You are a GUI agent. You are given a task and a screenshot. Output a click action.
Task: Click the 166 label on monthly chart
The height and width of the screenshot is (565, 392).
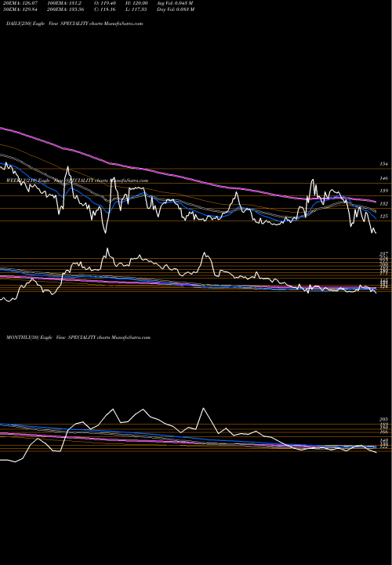[383, 432]
